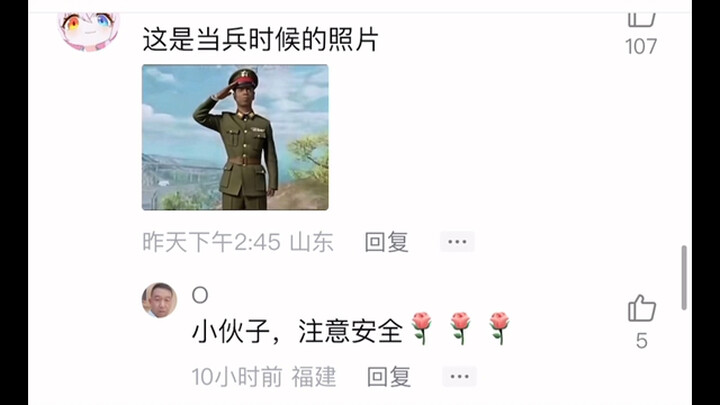This screenshot has width=720, height=405.
Task: Open the anime avatar profile
Action: tap(89, 30)
